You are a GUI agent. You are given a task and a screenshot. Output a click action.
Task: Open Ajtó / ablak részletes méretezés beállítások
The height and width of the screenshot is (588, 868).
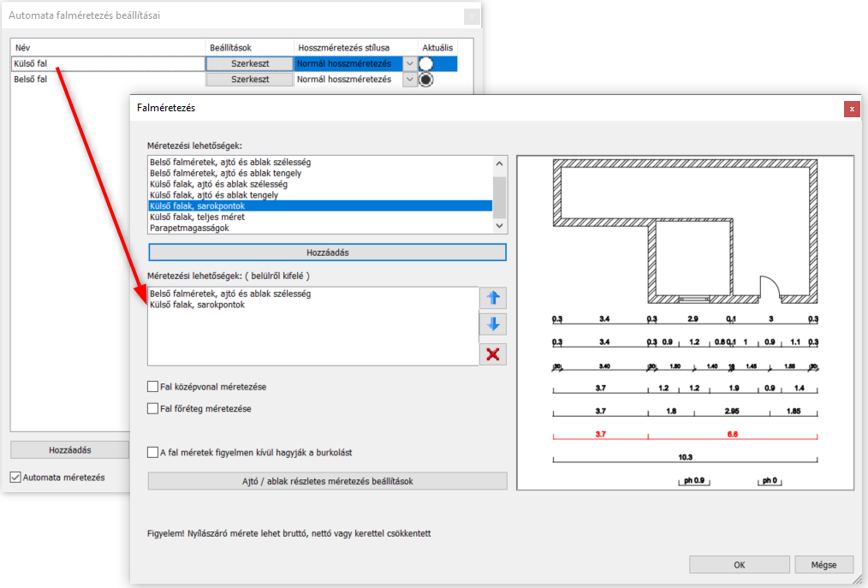[327, 481]
